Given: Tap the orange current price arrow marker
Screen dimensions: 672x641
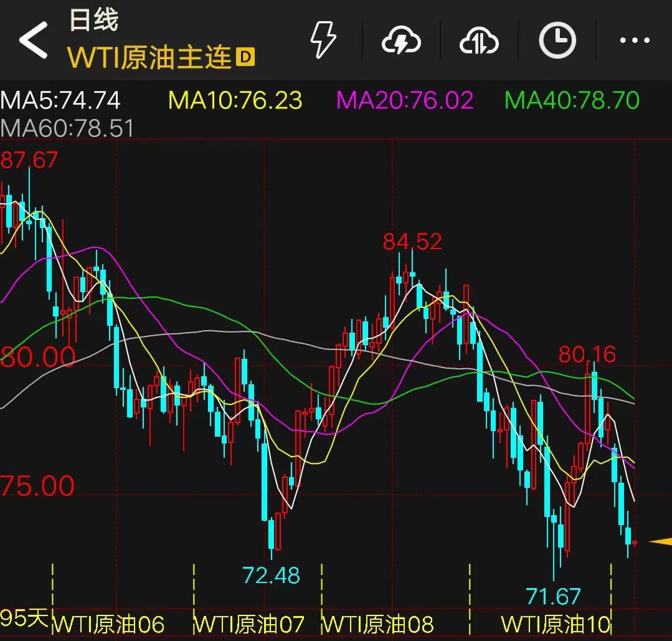Looking at the screenshot, I should 660,541.
